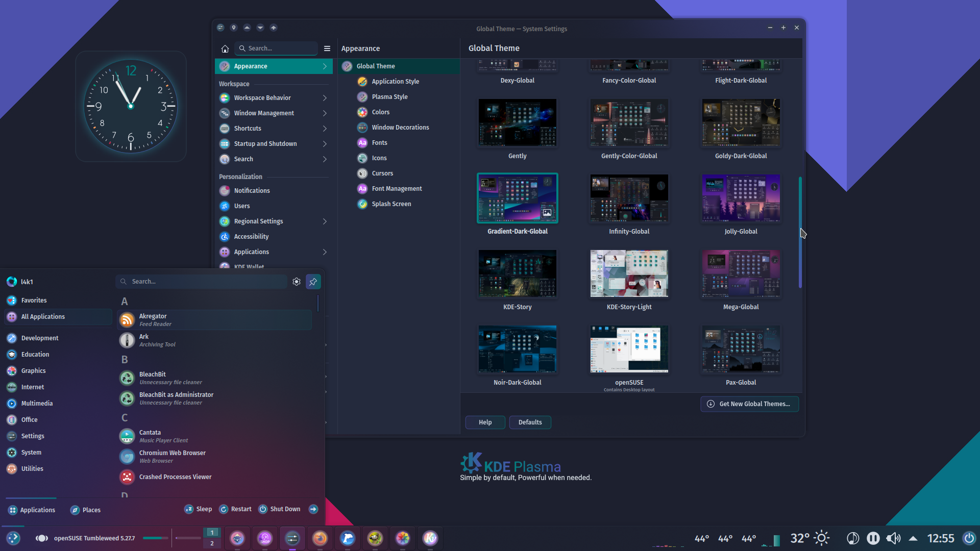Click the application launcher button in panel
Screen dimensions: 980x551
click(13, 538)
